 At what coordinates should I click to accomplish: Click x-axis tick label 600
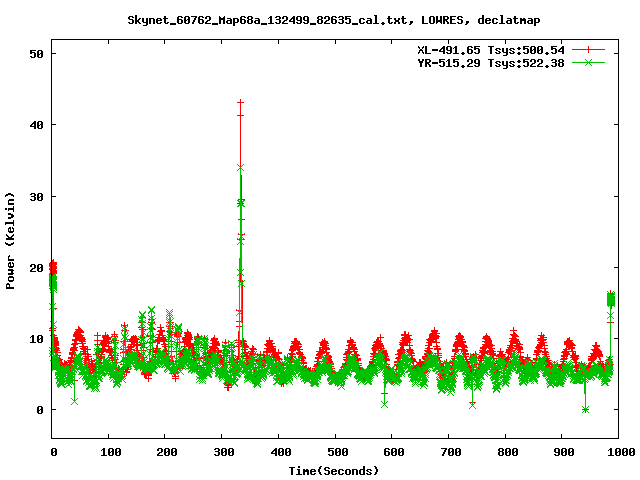(394, 452)
